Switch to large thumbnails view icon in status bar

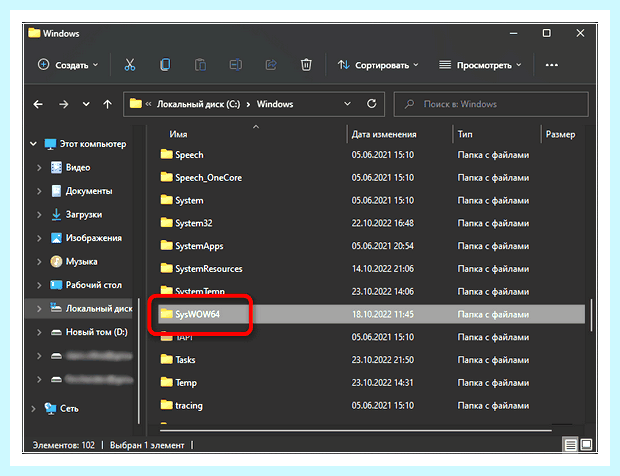(x=586, y=445)
